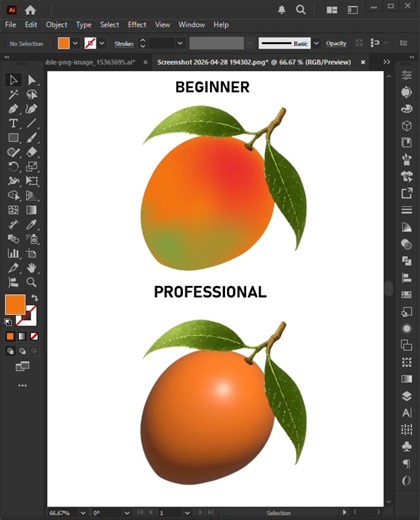Select the Pen tool

coord(13,109)
